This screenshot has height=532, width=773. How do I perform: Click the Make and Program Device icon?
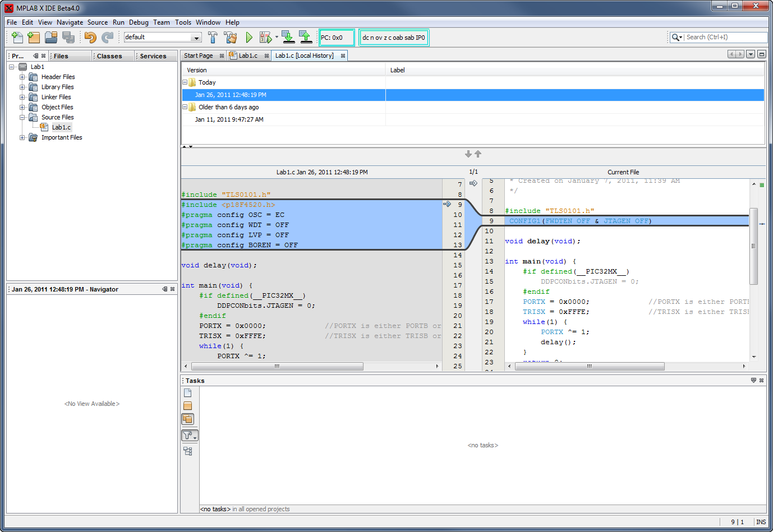[x=288, y=38]
